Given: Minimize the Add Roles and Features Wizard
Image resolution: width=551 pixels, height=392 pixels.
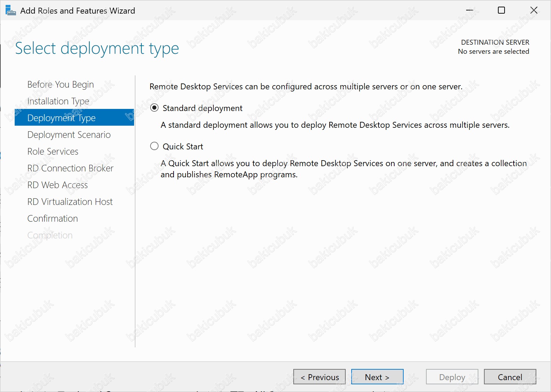Looking at the screenshot, I should coord(470,10).
